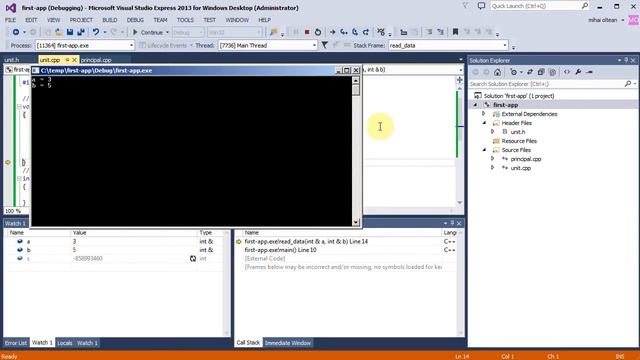
Task: Expand External Dependencies node
Action: point(484,114)
